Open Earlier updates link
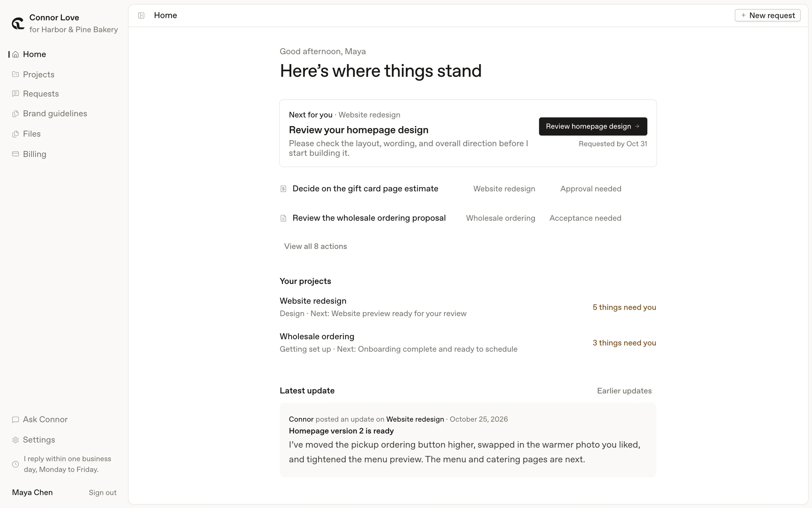 (x=624, y=391)
